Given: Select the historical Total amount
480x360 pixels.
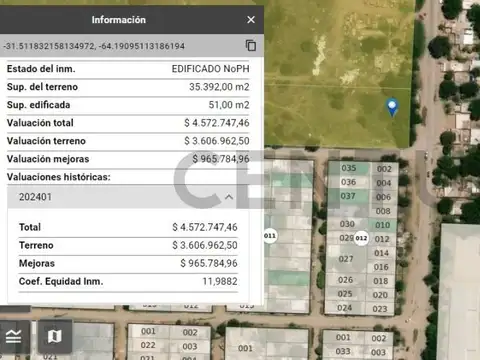Looking at the screenshot, I should click(205, 227).
